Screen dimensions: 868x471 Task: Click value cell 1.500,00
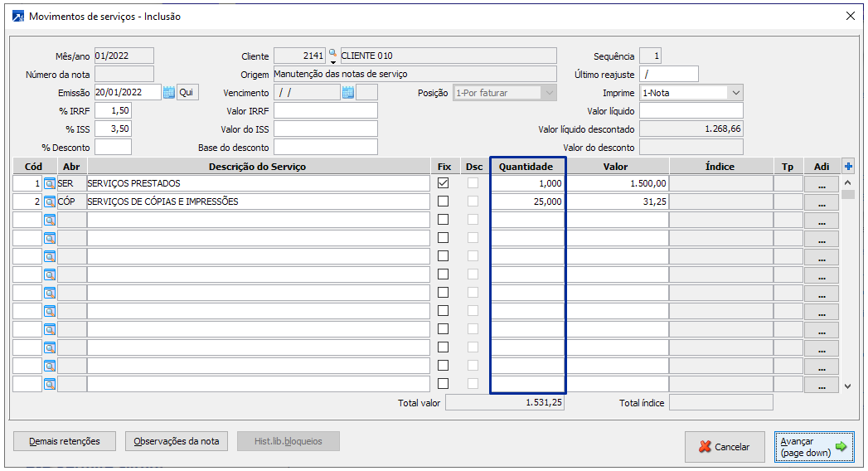click(x=618, y=184)
